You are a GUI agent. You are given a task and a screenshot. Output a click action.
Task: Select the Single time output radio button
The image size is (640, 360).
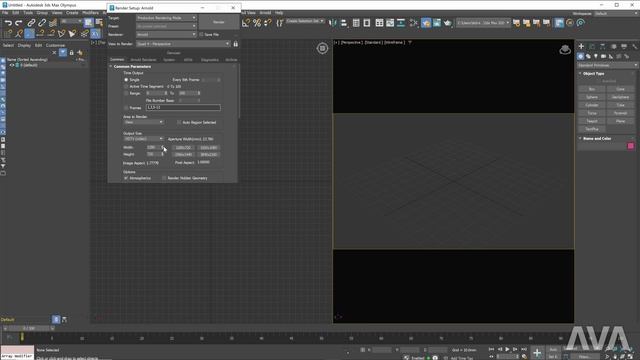tap(126, 80)
